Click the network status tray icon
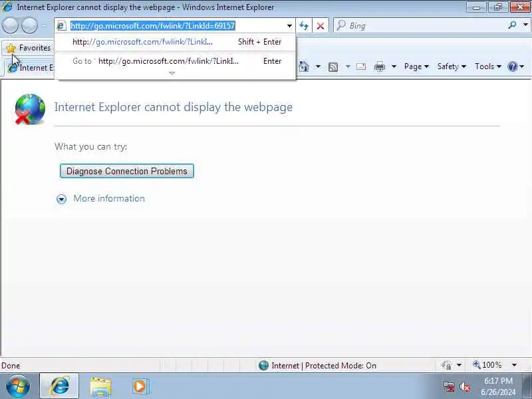Screen dimensions: 532x399 tap(450, 387)
